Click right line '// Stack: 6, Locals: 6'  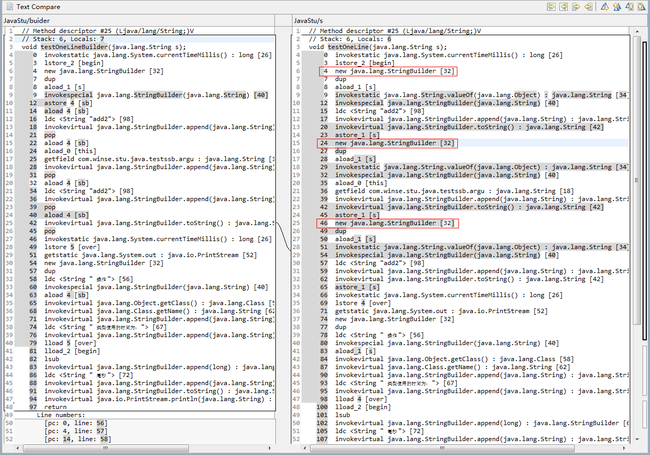[x=350, y=39]
